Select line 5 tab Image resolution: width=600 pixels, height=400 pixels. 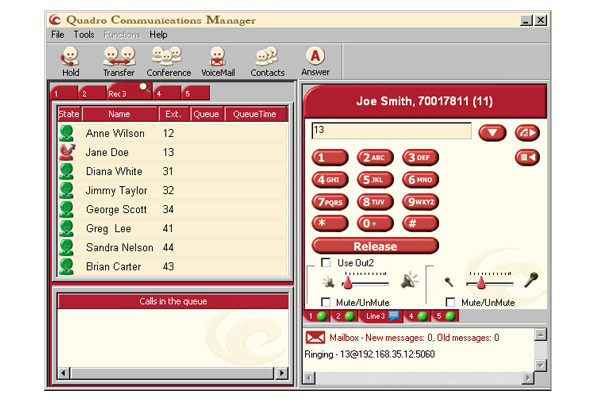445,316
